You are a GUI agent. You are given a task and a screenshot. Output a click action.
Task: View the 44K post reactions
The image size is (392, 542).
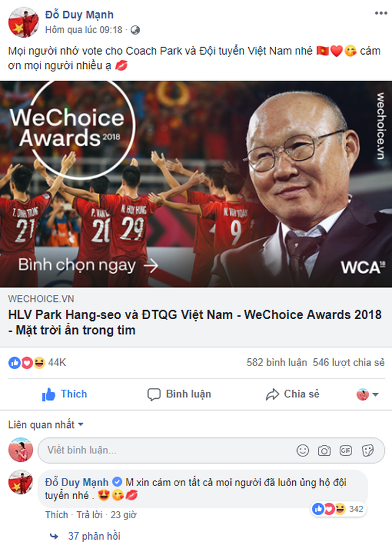tap(37, 363)
